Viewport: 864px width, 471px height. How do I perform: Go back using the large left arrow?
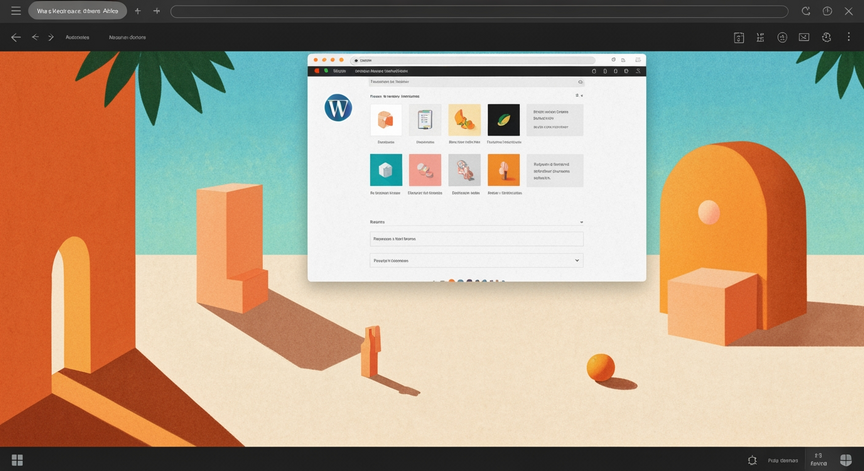[16, 37]
